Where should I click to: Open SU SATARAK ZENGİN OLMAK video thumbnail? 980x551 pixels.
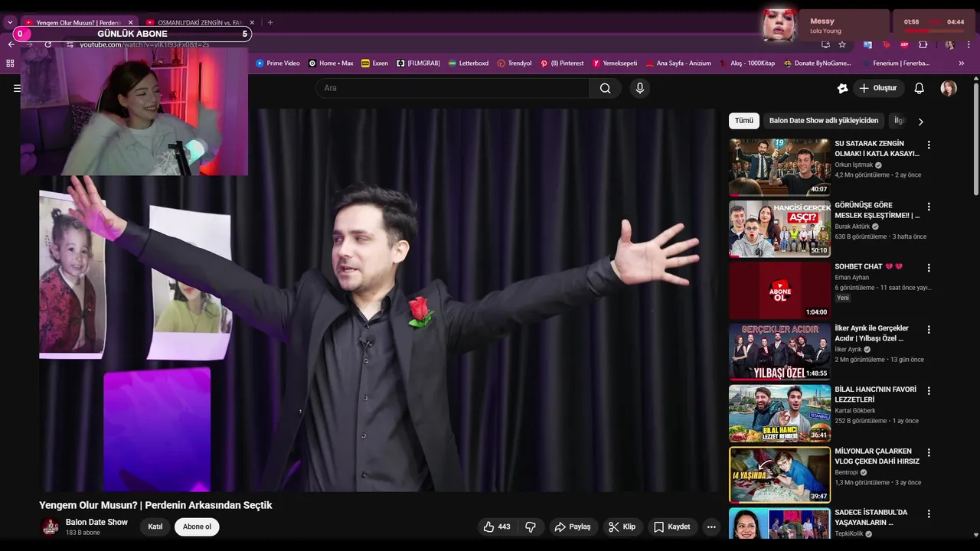[779, 167]
